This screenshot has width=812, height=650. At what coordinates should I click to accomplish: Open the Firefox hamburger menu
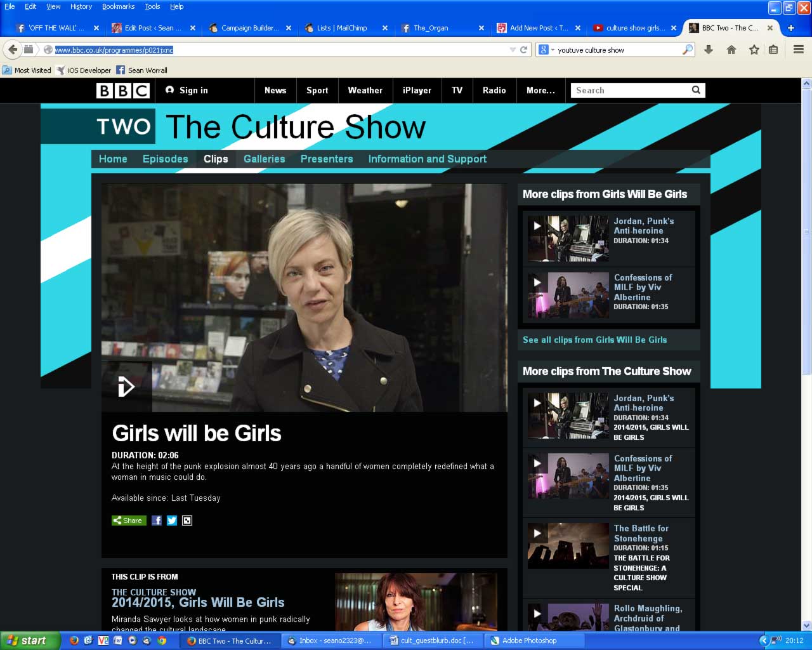pyautogui.click(x=799, y=50)
